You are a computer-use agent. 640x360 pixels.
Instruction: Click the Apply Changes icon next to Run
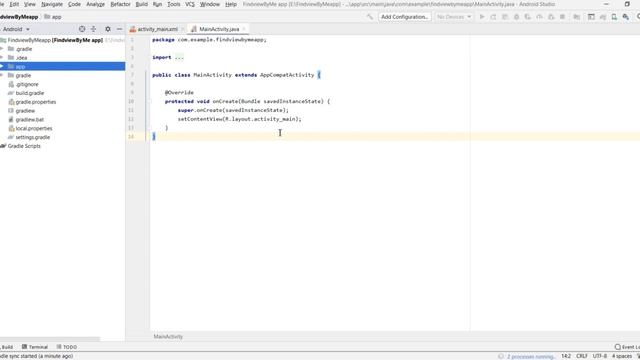pyautogui.click(x=493, y=17)
